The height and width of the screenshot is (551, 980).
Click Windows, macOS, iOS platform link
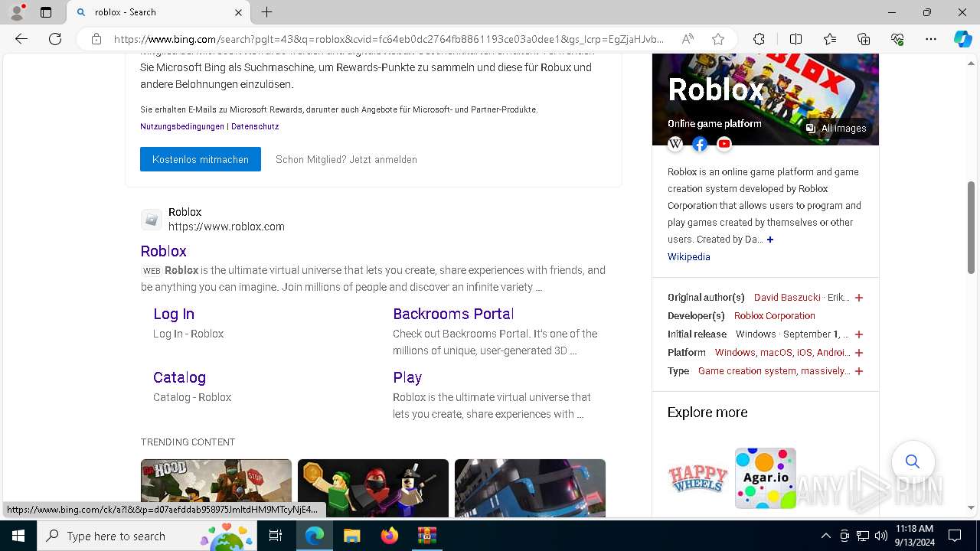pos(782,353)
